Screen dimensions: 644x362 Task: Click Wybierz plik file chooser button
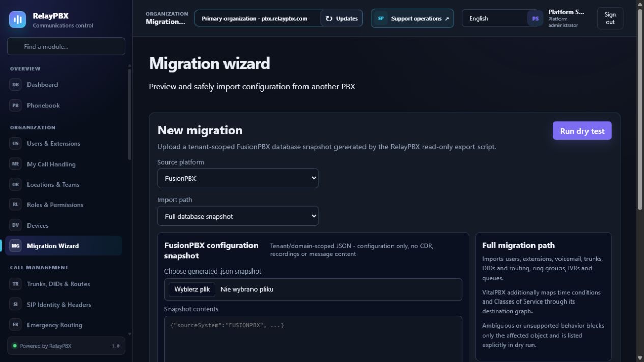click(x=192, y=289)
